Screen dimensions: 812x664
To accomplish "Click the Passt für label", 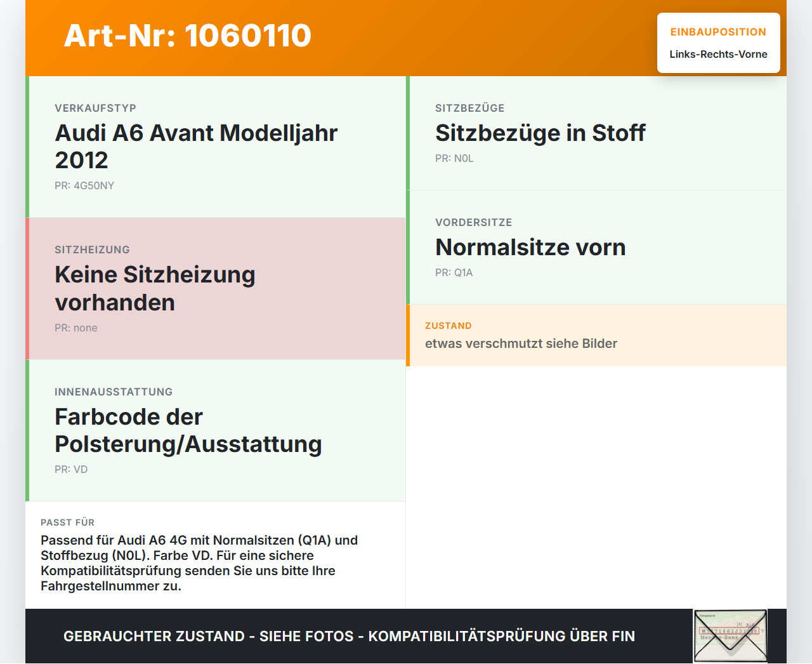I will 67,522.
